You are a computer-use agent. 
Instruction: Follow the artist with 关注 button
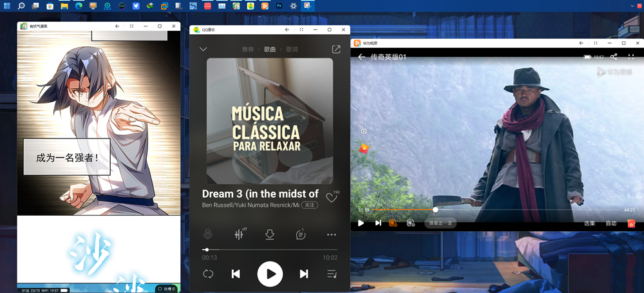pos(310,205)
